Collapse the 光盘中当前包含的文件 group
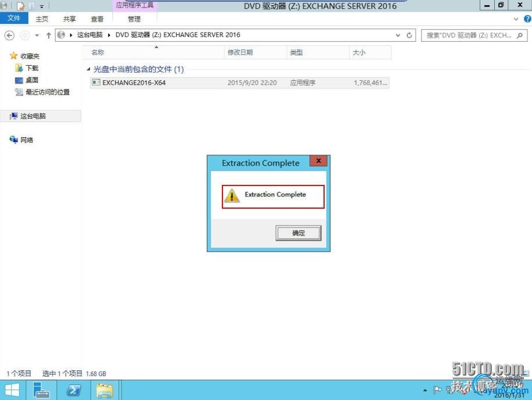 coord(88,69)
